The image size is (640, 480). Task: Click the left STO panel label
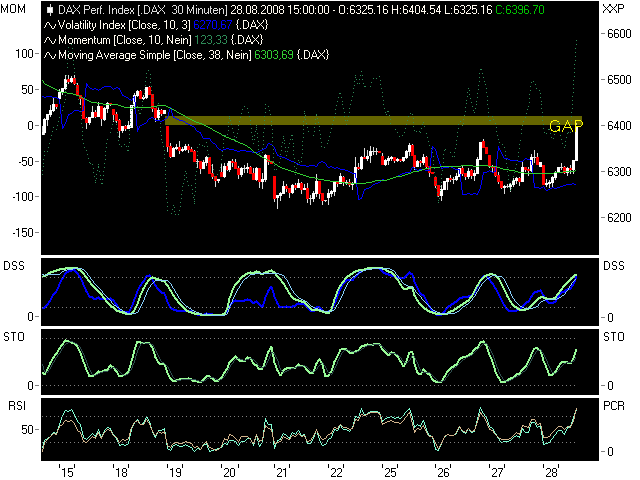14,337
